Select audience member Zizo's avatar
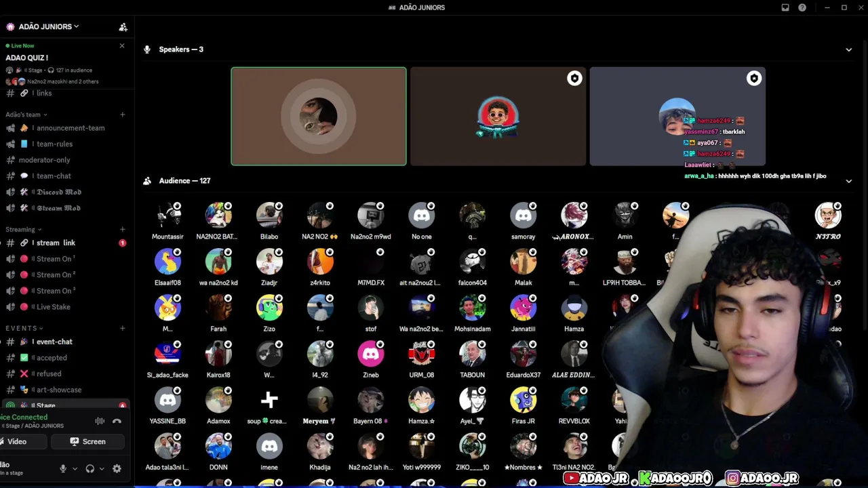 (269, 308)
